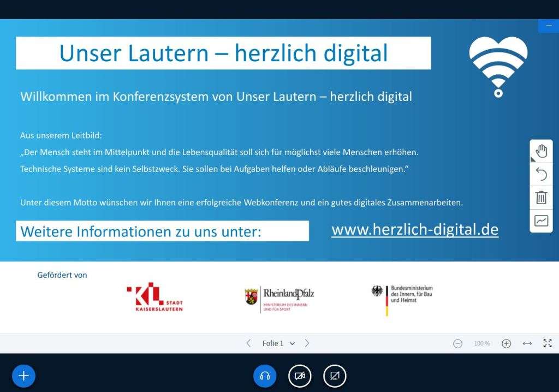Open the Folie 1 slide dropdown
Viewport: 559px width, 392px height.
click(x=278, y=343)
